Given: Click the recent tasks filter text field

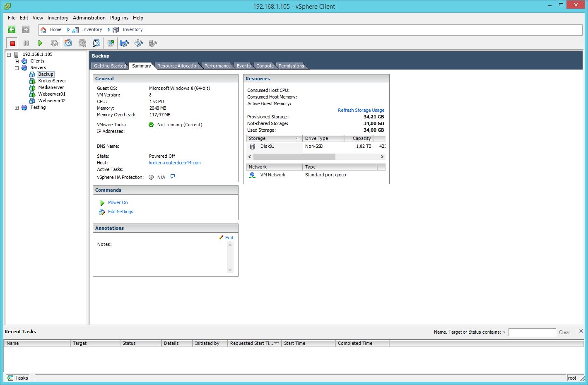Looking at the screenshot, I should [x=532, y=332].
